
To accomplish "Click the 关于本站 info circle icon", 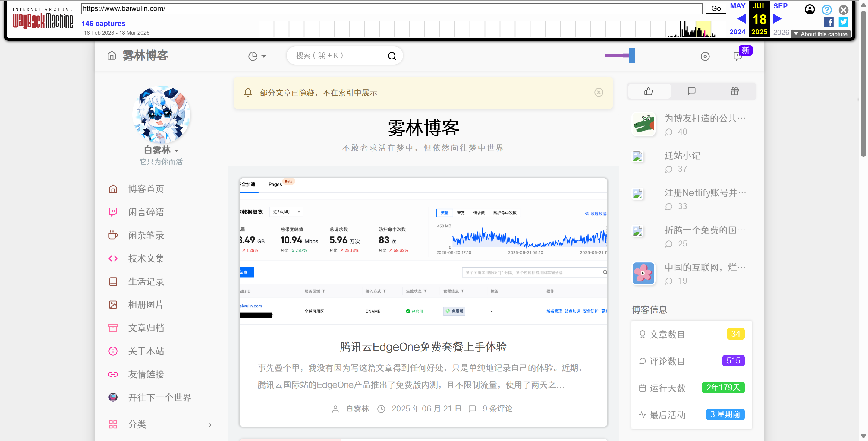I will coord(113,351).
